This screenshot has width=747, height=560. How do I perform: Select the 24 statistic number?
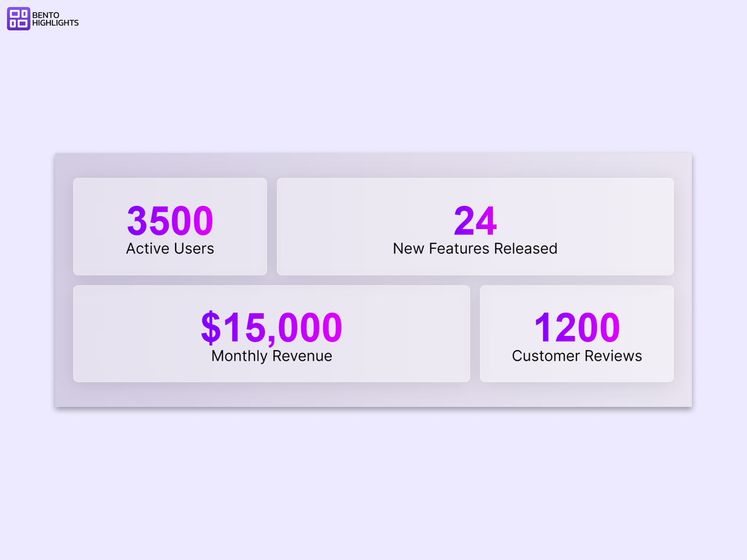(x=475, y=221)
